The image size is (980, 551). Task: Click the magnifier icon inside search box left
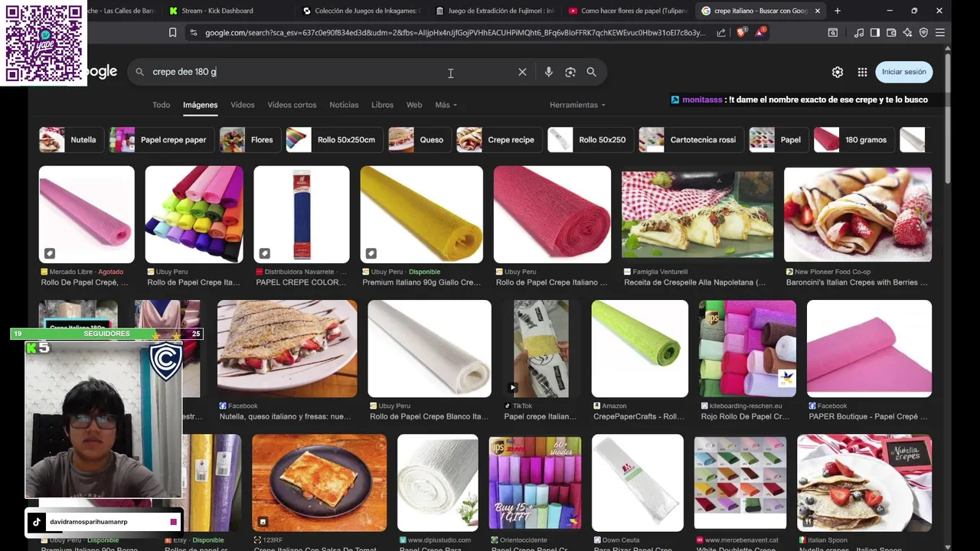(x=139, y=72)
